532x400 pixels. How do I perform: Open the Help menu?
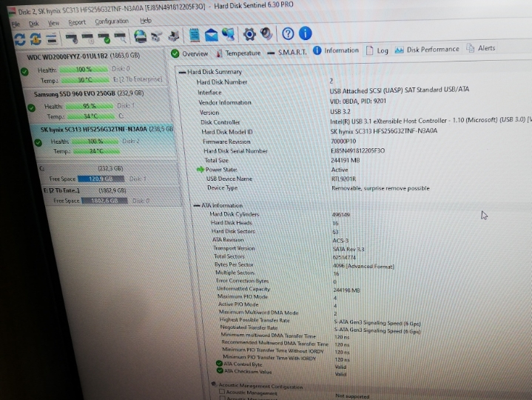[x=146, y=21]
